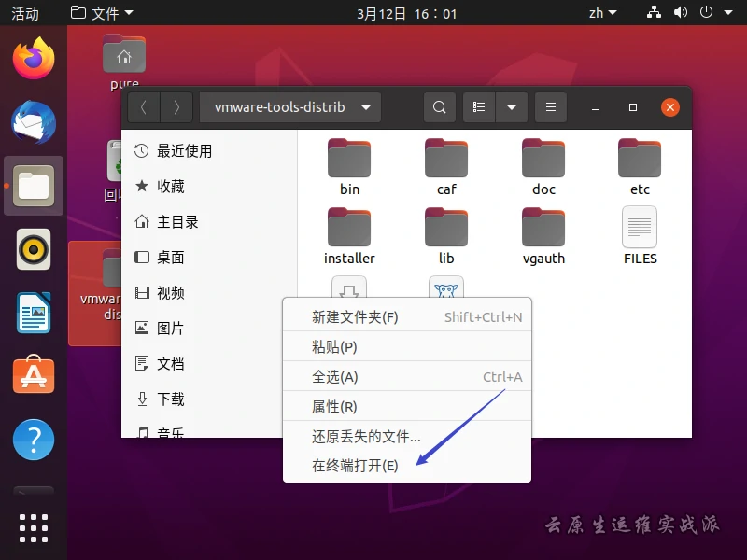This screenshot has height=560, width=747.
Task: Open the etc folder
Action: 640,167
